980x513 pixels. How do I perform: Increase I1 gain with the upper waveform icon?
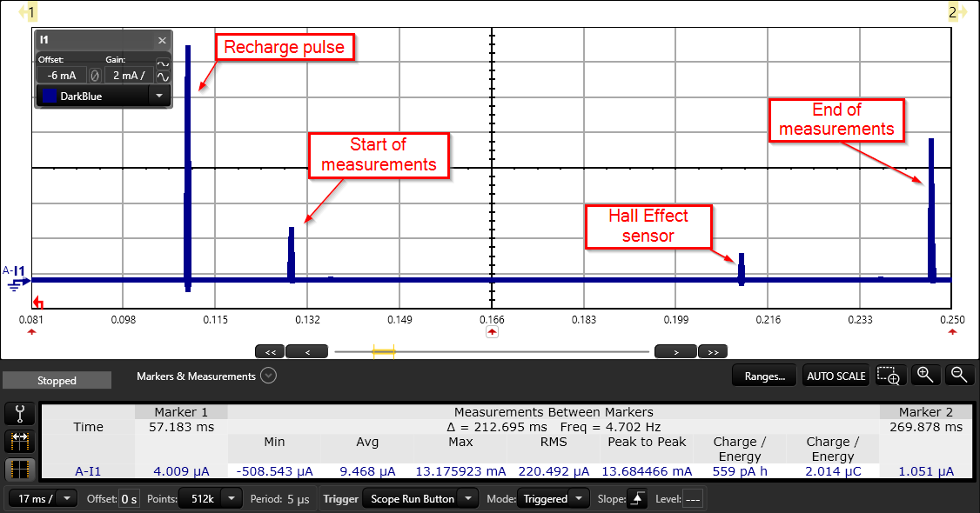[164, 63]
